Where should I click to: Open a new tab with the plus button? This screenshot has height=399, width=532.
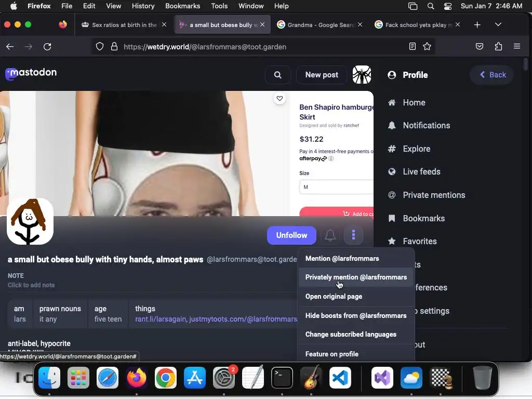pyautogui.click(x=477, y=25)
